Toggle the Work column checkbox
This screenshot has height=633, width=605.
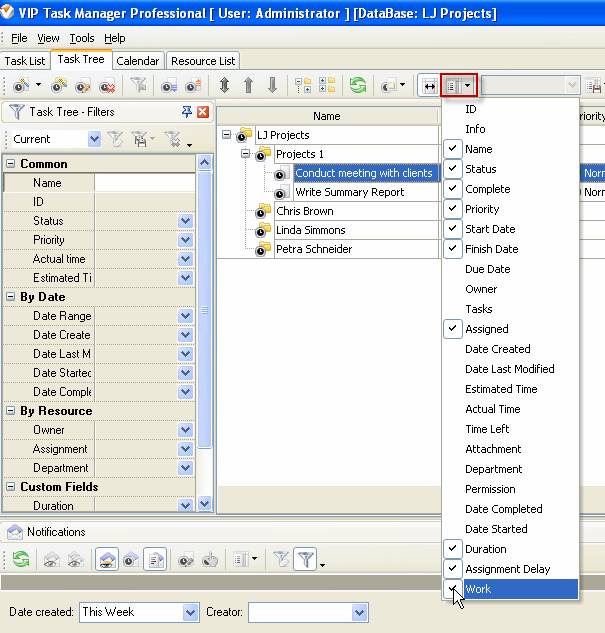[x=453, y=589]
